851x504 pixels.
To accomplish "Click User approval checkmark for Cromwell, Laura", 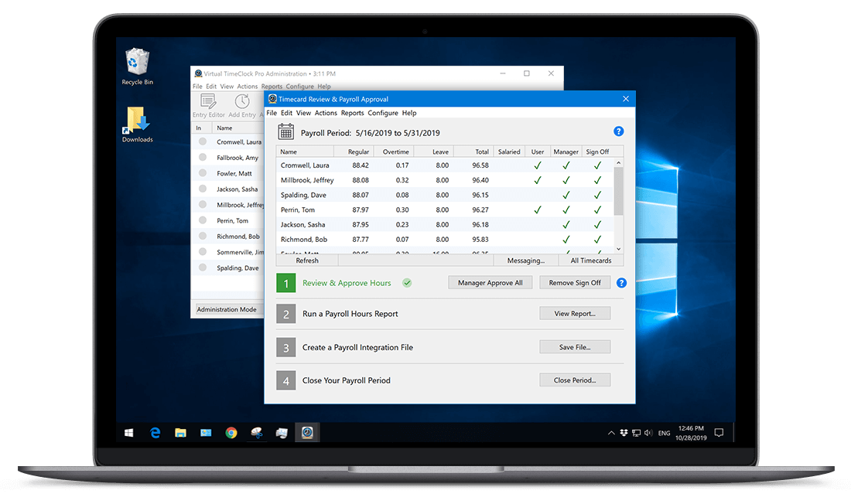I will (x=538, y=165).
